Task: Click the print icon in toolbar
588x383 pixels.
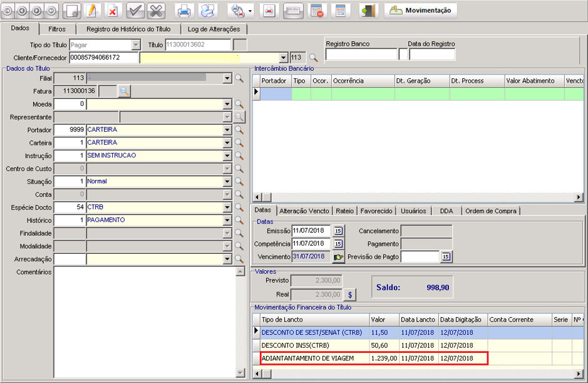Action: (184, 11)
